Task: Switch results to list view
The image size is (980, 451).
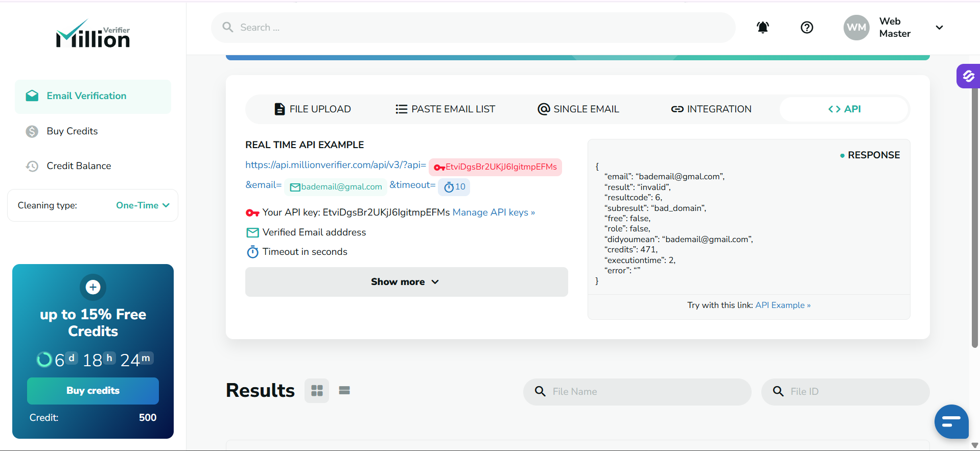Action: [x=344, y=391]
